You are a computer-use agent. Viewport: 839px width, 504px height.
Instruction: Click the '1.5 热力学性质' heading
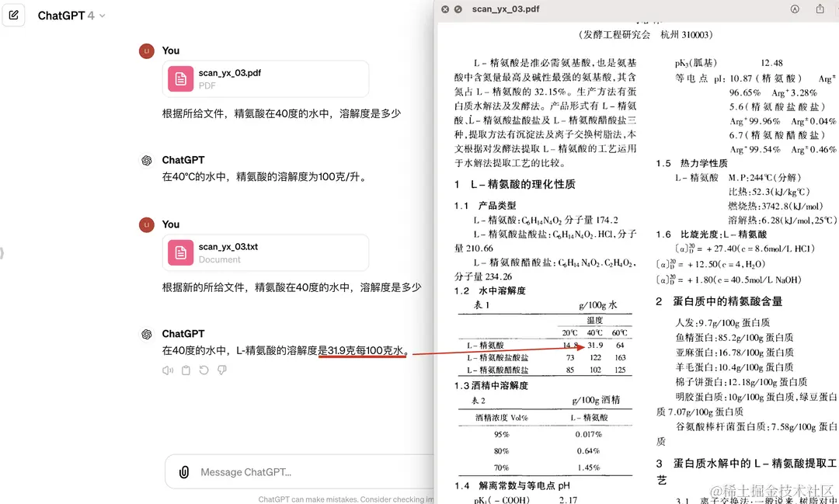click(x=692, y=163)
